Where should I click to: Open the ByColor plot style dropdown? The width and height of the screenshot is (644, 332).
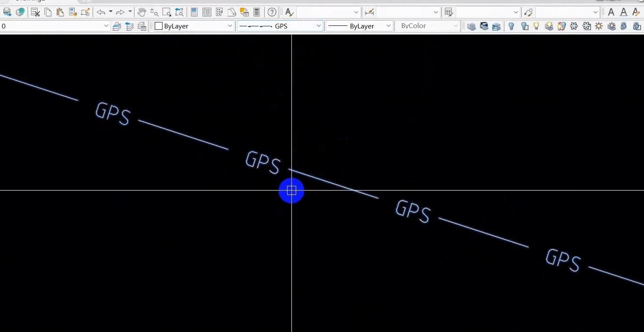[428, 26]
